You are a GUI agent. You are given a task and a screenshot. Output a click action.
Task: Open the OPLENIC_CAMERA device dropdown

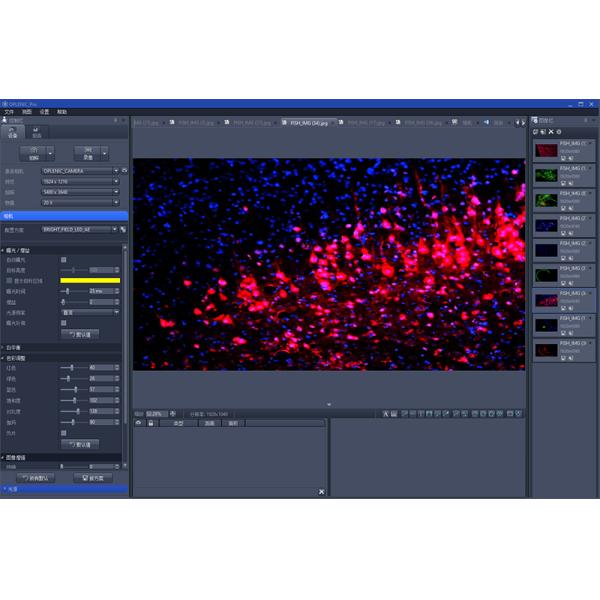80,171
